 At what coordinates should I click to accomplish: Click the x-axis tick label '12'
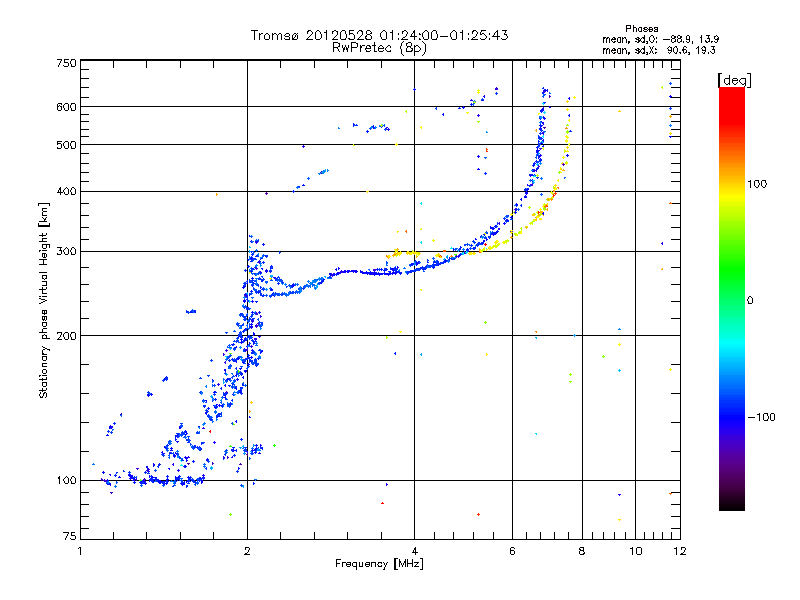point(680,551)
